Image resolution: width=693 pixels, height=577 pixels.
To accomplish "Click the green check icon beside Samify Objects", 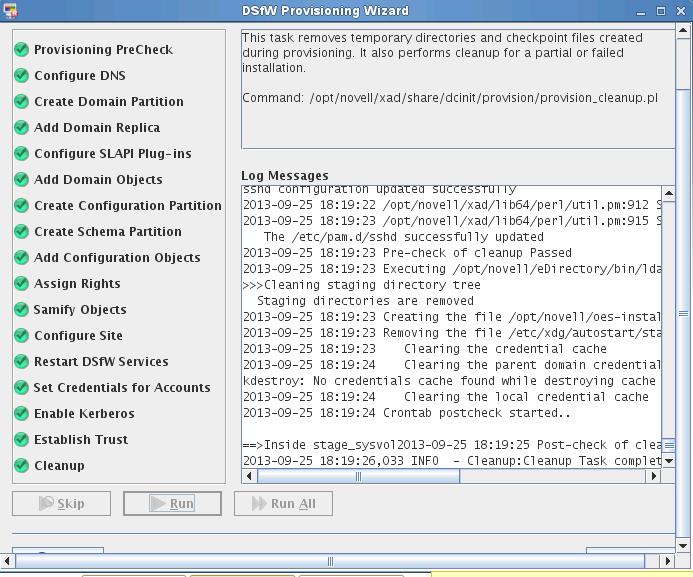I will click(x=21, y=310).
